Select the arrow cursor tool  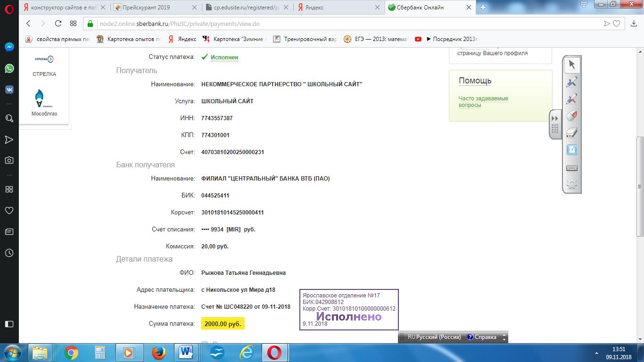pyautogui.click(x=572, y=65)
